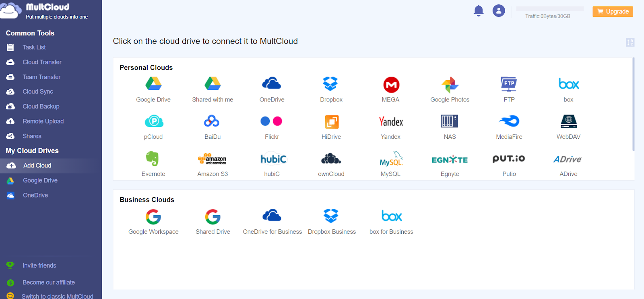The image size is (644, 299).
Task: Open Google Drive under My Cloud Drives
Action: pyautogui.click(x=40, y=181)
